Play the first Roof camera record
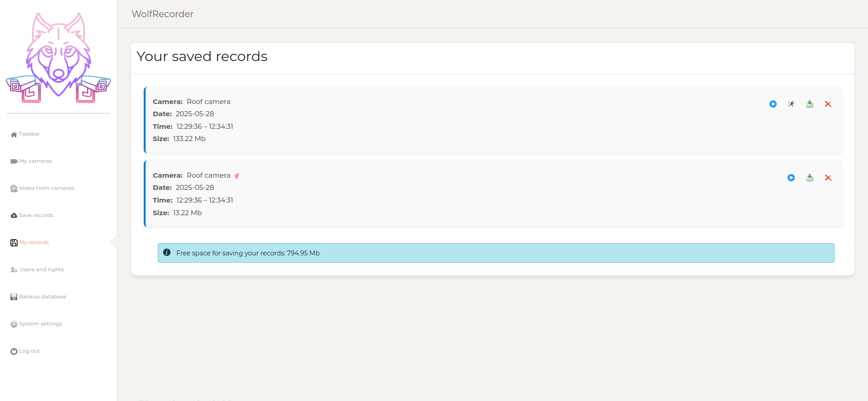The image size is (868, 401). (x=773, y=104)
